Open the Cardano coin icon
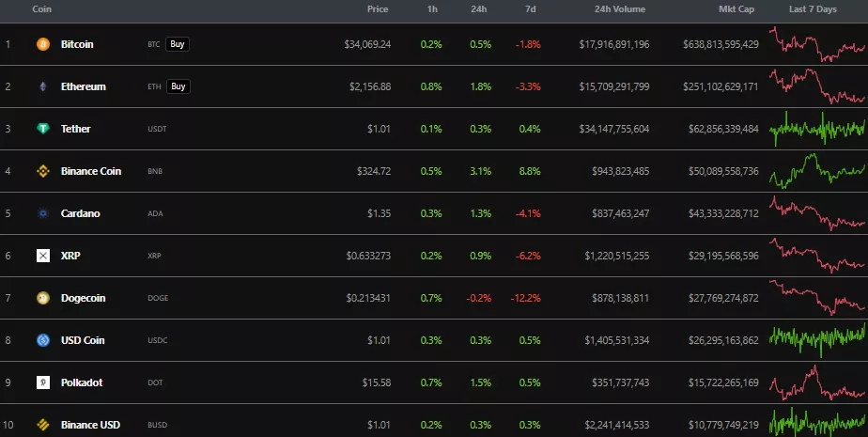 tap(42, 213)
